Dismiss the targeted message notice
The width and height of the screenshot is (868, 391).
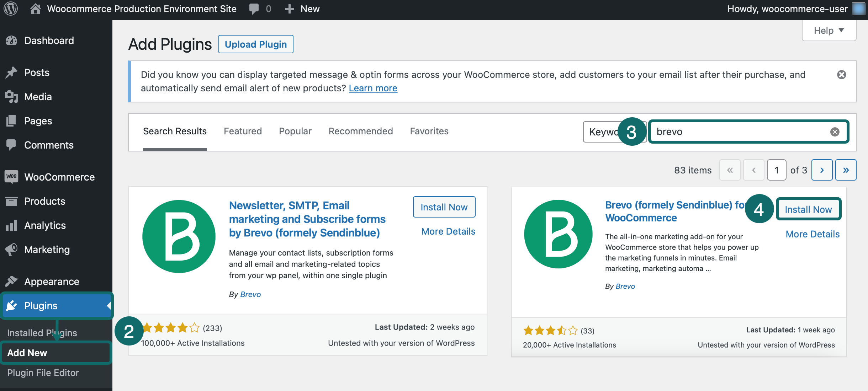[x=842, y=75]
